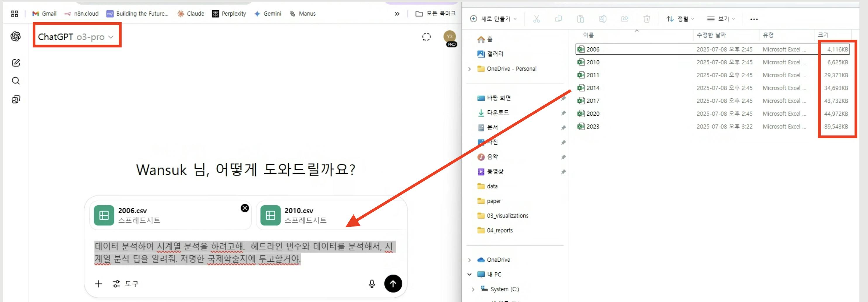
Task: Click the Delete trash icon in Explorer
Action: click(x=647, y=19)
